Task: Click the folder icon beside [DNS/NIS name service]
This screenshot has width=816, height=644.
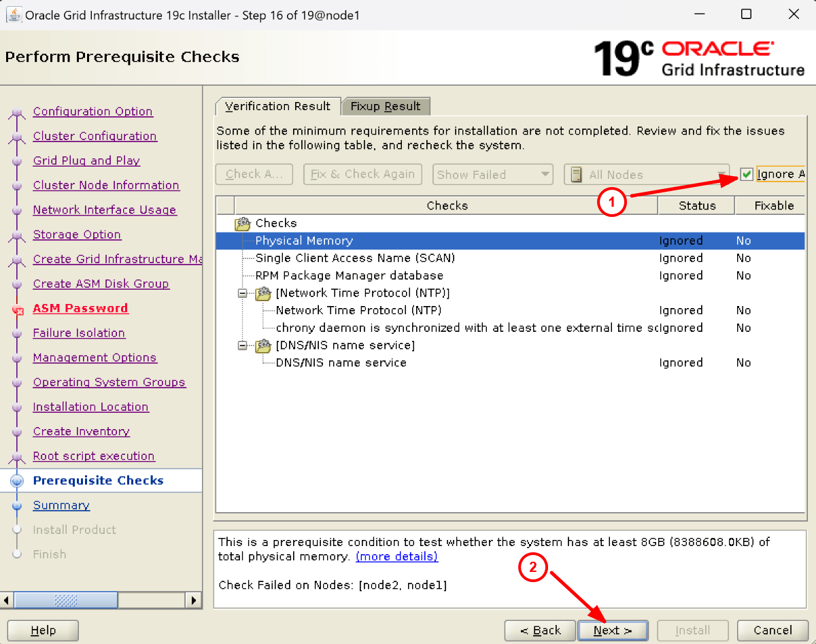Action: tap(264, 345)
